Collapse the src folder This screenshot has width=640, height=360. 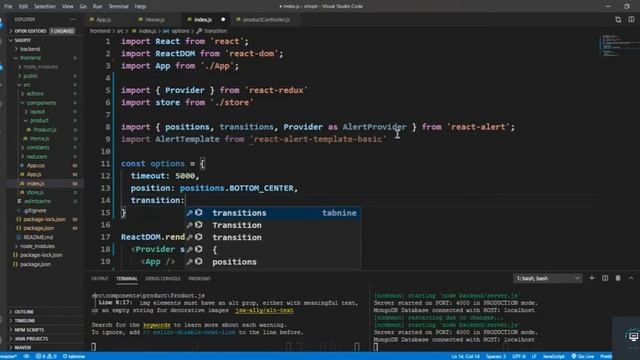click(x=27, y=85)
